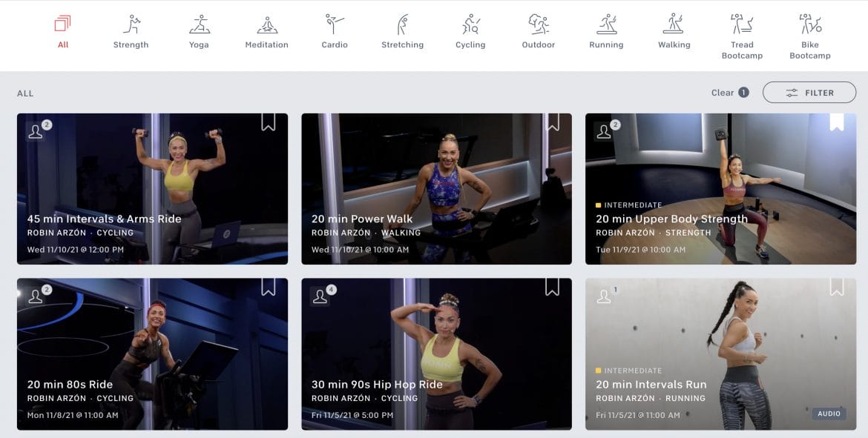Open 30 min 90s Hip Hop Ride title
The height and width of the screenshot is (438, 868).
[x=377, y=385]
